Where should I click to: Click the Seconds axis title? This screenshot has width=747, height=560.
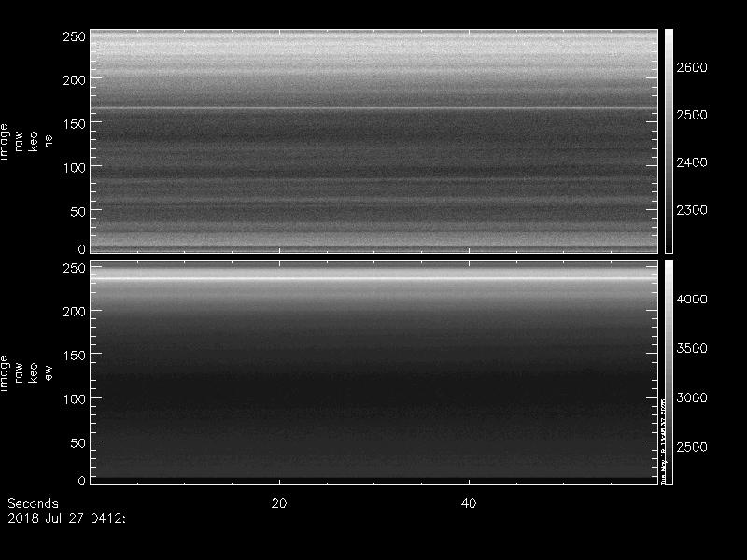pyautogui.click(x=33, y=503)
